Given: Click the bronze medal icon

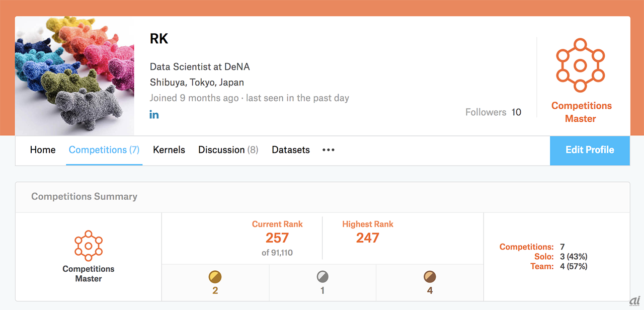Looking at the screenshot, I should pos(430,277).
